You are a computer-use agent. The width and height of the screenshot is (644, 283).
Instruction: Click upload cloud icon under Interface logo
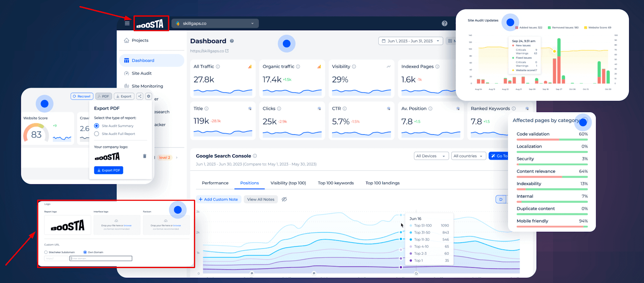coord(116,221)
